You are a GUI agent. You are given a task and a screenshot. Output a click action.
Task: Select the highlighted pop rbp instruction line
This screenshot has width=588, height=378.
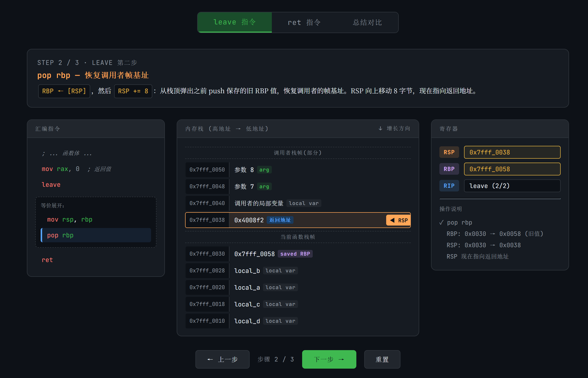pyautogui.click(x=96, y=235)
